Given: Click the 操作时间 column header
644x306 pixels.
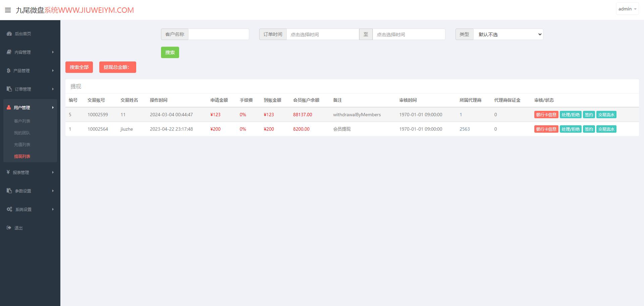Looking at the screenshot, I should 158,100.
